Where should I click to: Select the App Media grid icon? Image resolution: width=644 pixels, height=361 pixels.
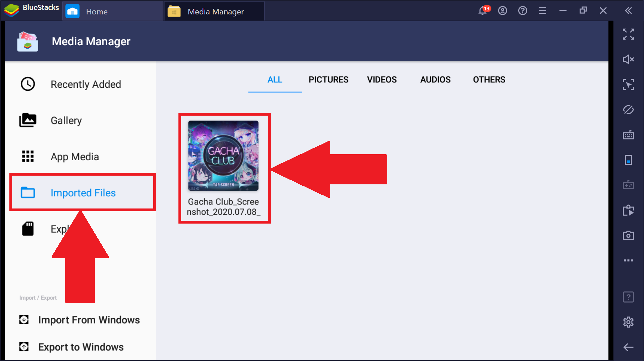28,156
